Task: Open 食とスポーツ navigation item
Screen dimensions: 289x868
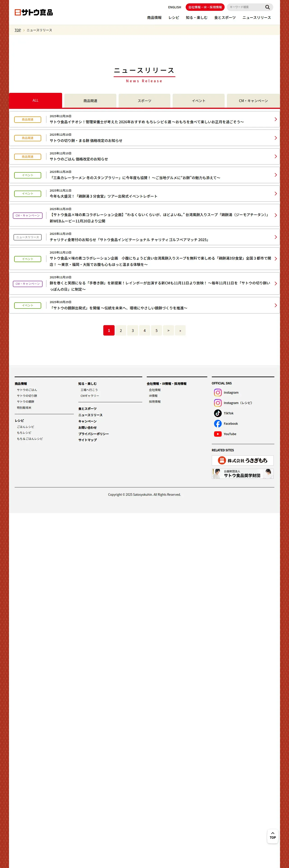Action: (x=225, y=18)
